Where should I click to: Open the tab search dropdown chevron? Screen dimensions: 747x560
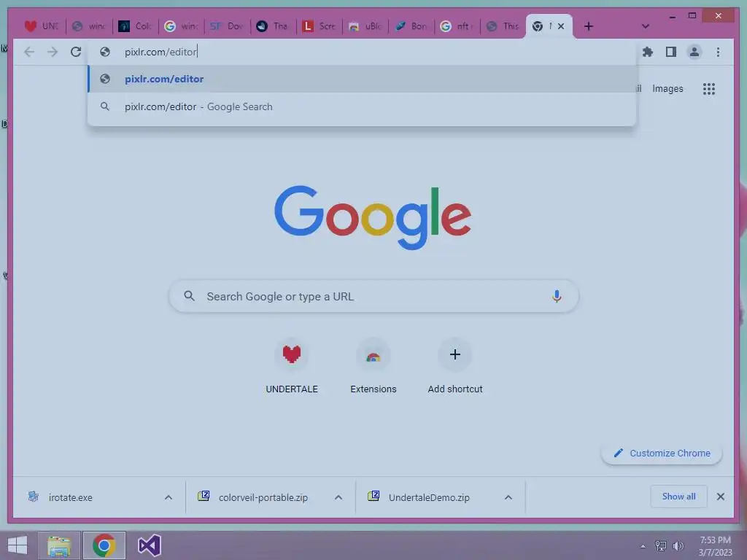[x=645, y=26]
